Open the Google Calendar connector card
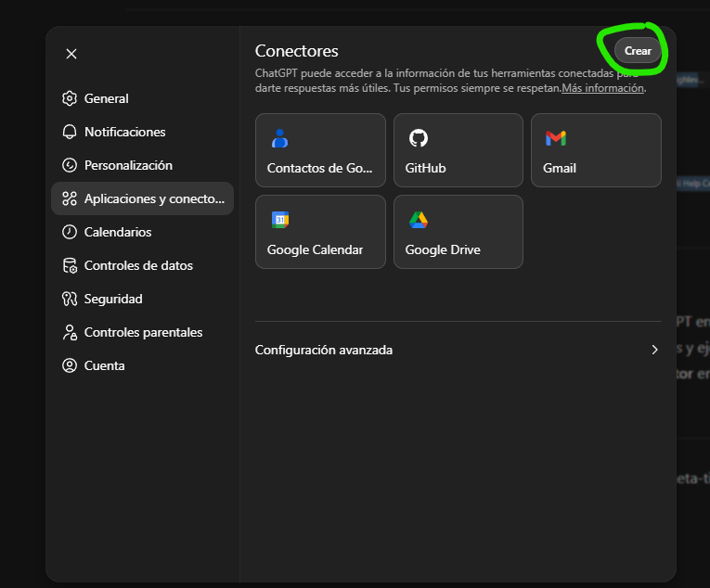This screenshot has width=710, height=588. (x=320, y=232)
